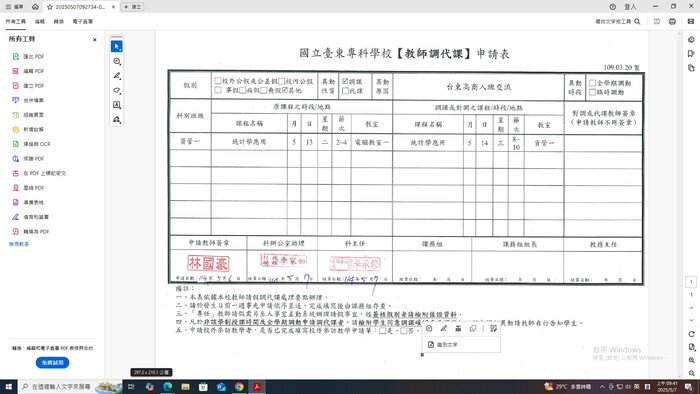Select the text box tool in quick toolbar
700x394 pixels.
point(117,105)
